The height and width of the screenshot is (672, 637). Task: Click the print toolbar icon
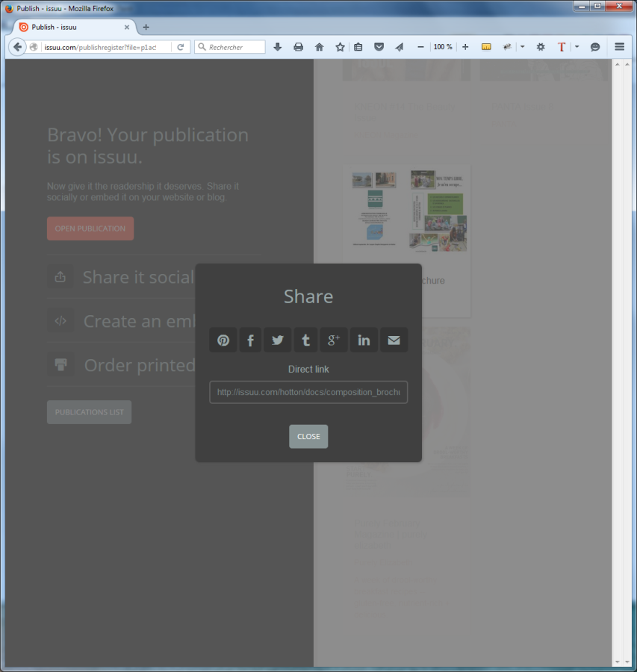pyautogui.click(x=299, y=47)
